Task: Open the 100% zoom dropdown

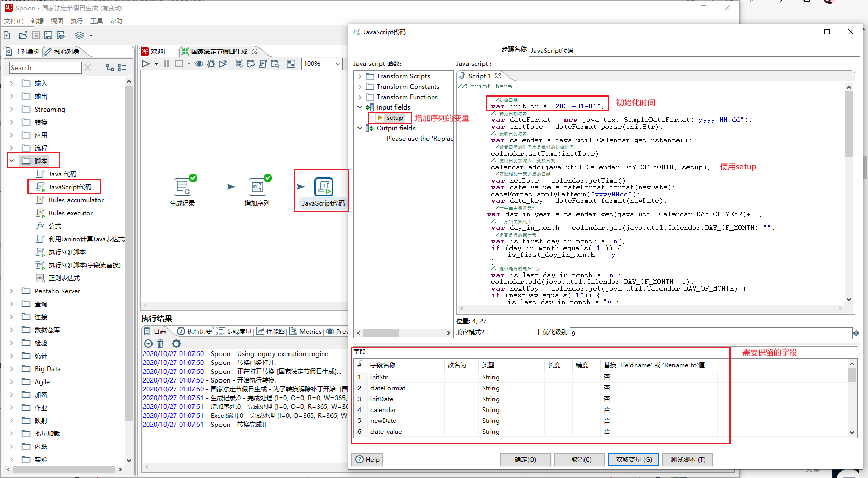Action: tap(338, 64)
